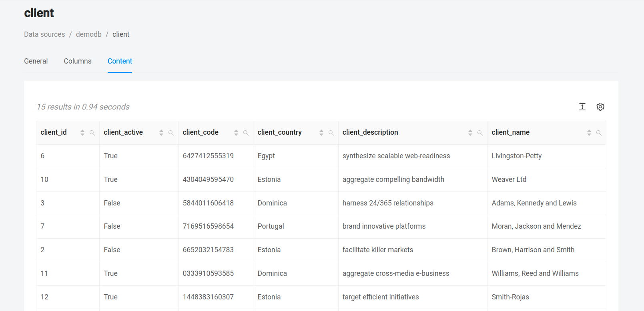
Task: Open table settings gear icon
Action: 600,107
